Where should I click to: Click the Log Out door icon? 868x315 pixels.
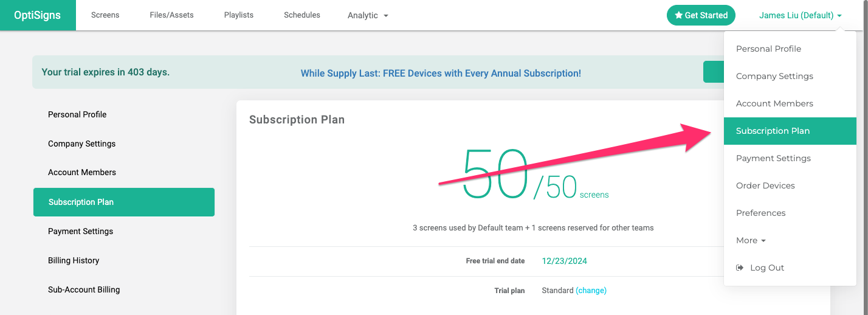[740, 268]
